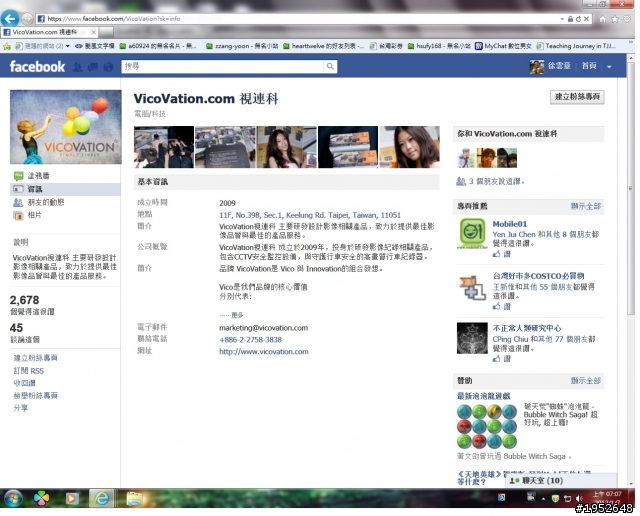This screenshot has width=640, height=516.
Task: Expand address bar dropdown arrow
Action: coord(562,19)
